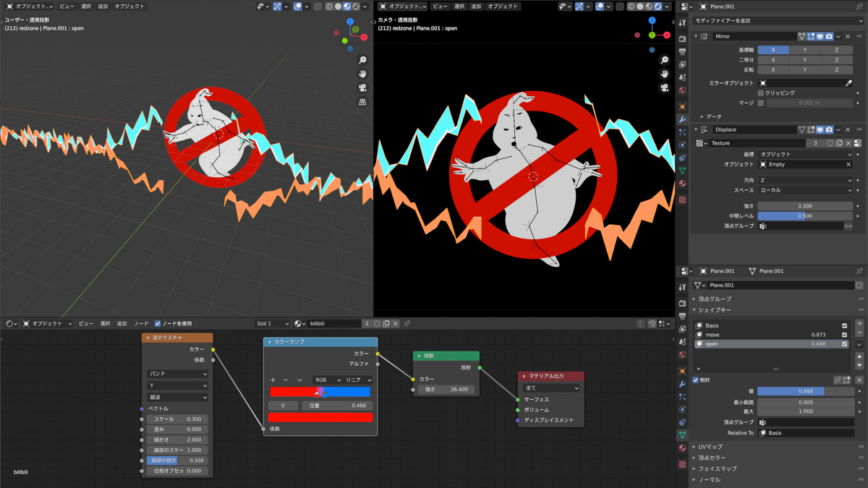Image resolution: width=868 pixels, height=488 pixels.
Task: Remove the Displace modifier with X icon
Action: point(849,129)
